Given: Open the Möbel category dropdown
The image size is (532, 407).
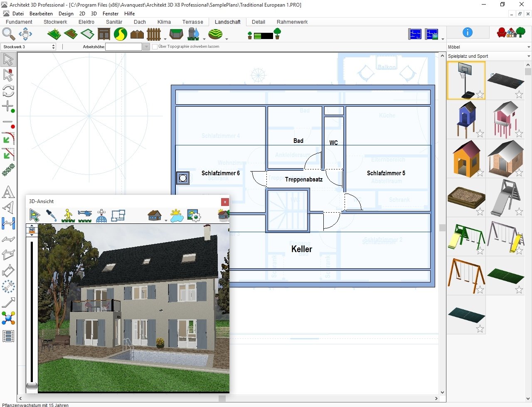Looking at the screenshot, I should pos(489,47).
